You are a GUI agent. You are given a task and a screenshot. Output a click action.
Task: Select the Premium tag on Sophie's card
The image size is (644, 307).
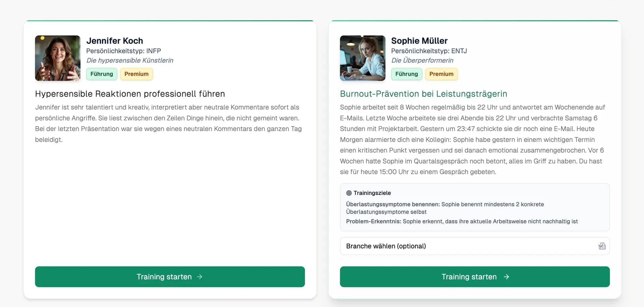[x=441, y=74]
